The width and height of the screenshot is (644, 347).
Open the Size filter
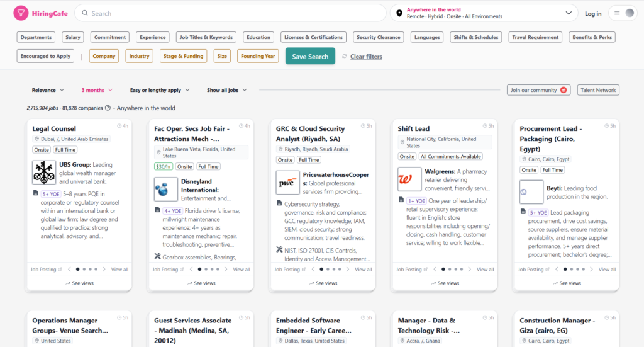(222, 56)
